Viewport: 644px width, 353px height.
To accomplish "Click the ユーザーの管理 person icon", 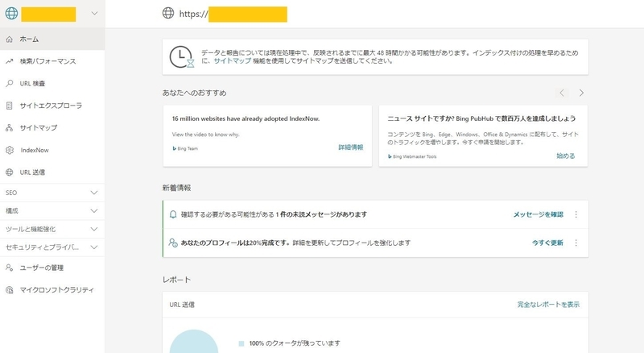I will [x=10, y=268].
